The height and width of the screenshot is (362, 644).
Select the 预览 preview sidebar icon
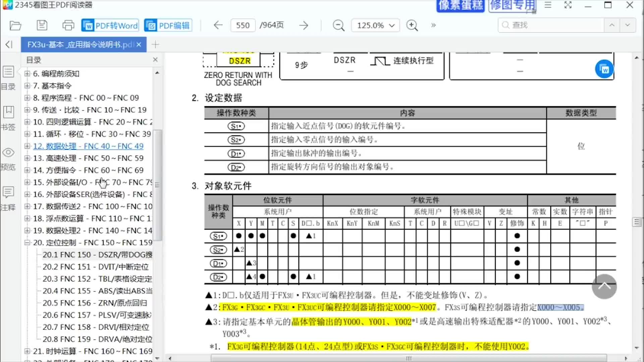click(x=8, y=159)
